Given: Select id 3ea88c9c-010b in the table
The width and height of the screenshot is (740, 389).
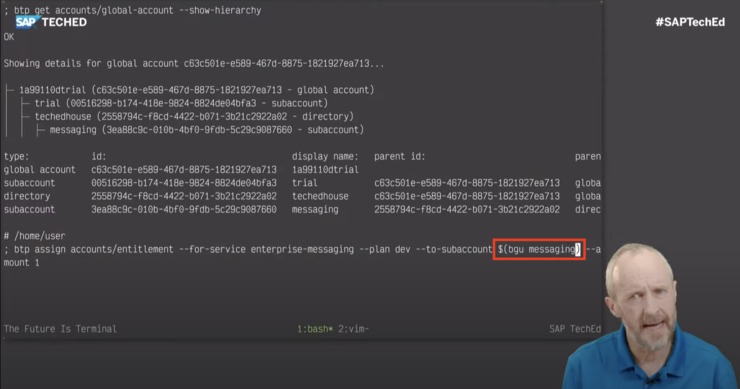Looking at the screenshot, I should (x=184, y=209).
